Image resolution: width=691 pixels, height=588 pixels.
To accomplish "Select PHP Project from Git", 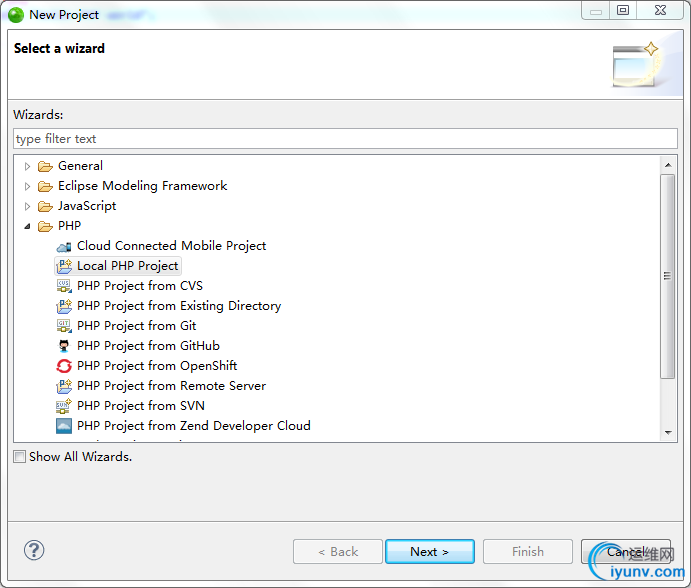I will (137, 326).
